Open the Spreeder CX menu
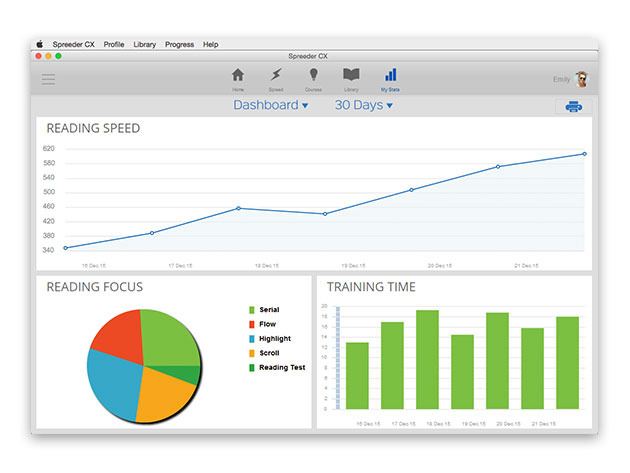Viewport: 630px width, 473px height. [74, 45]
